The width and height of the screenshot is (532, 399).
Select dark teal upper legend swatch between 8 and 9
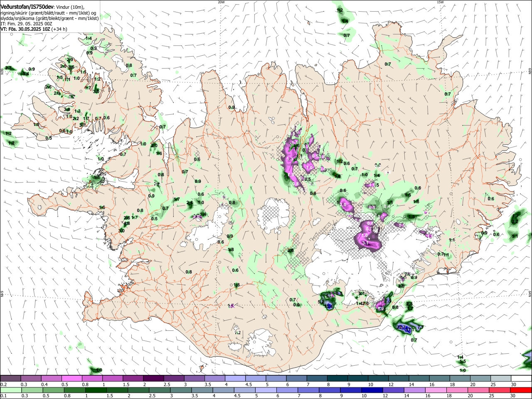point(337,379)
